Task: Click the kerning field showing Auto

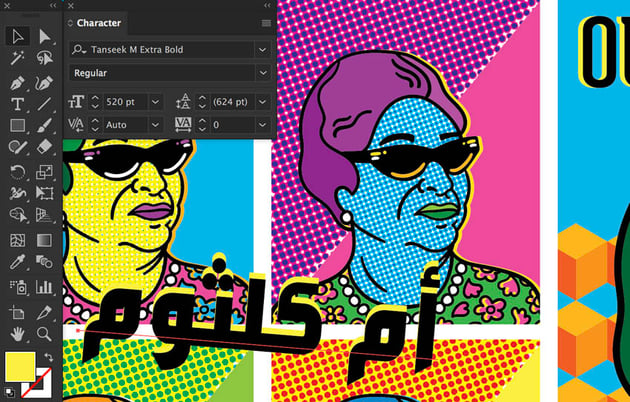Action: pos(125,125)
